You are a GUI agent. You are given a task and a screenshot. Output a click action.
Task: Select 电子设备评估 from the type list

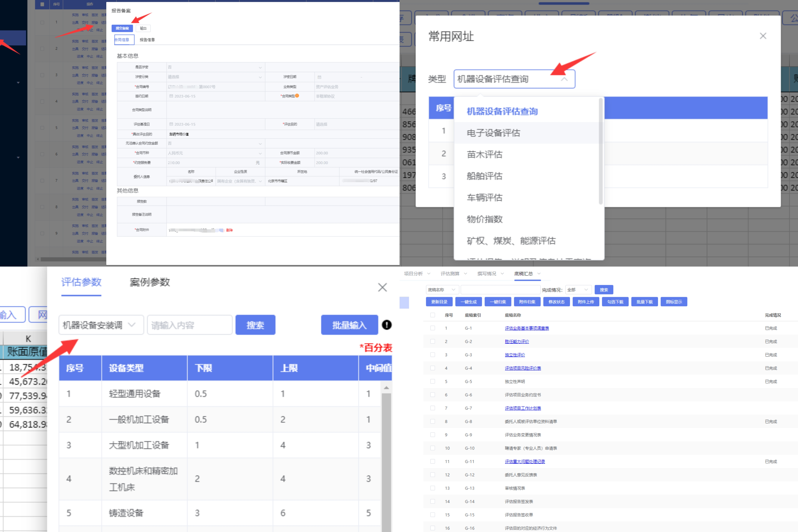pos(526,133)
